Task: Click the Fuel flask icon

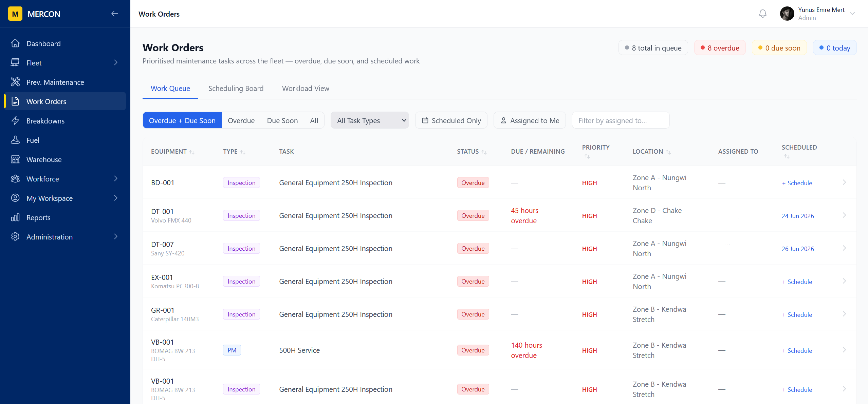Action: [x=15, y=140]
